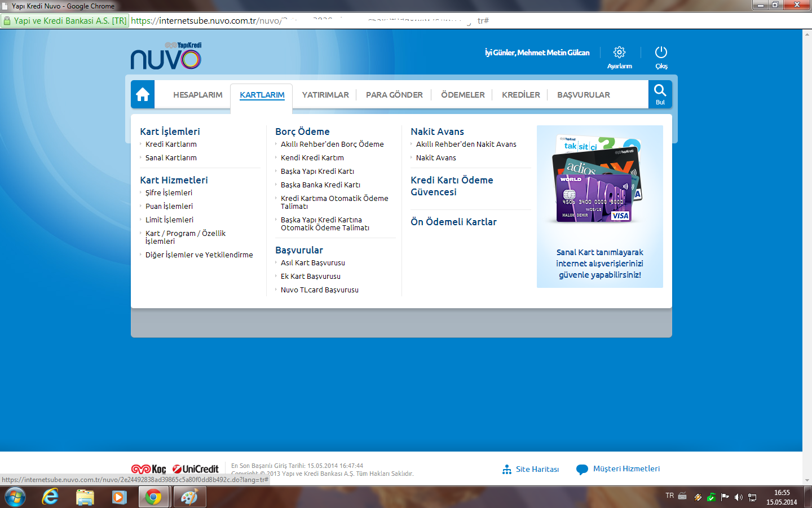Open Windows Explorer folder in taskbar
Screen dimensions: 812x508
pyautogui.click(x=85, y=497)
